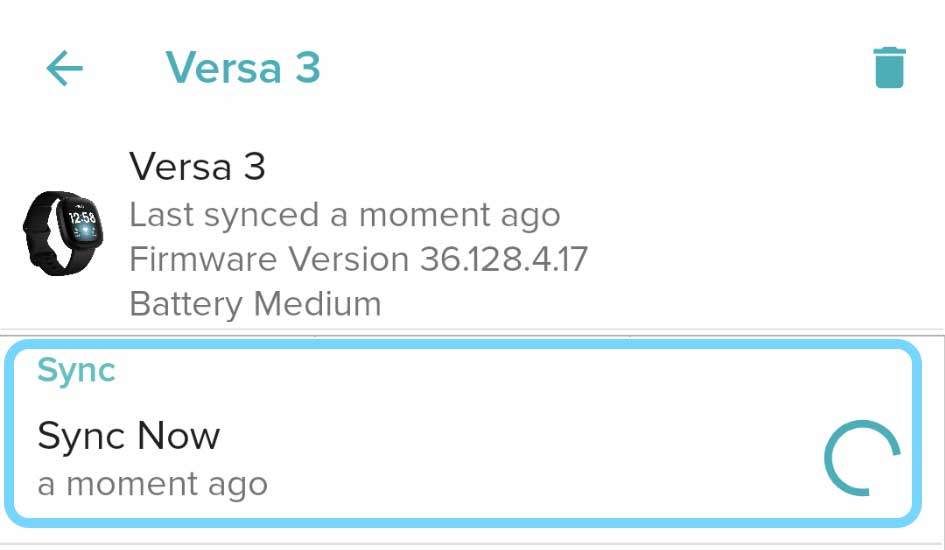The image size is (945, 550).
Task: Tap the firmware number 36.128.4.17
Action: (503, 259)
